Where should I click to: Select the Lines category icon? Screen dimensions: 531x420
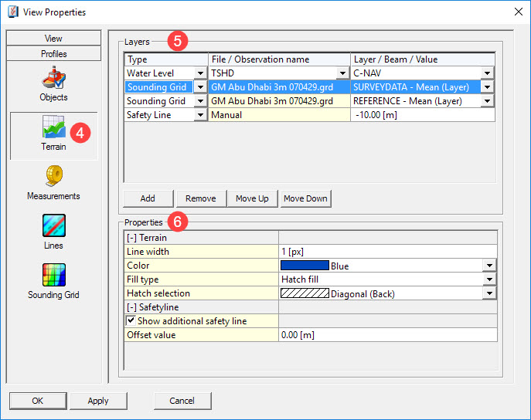click(53, 226)
